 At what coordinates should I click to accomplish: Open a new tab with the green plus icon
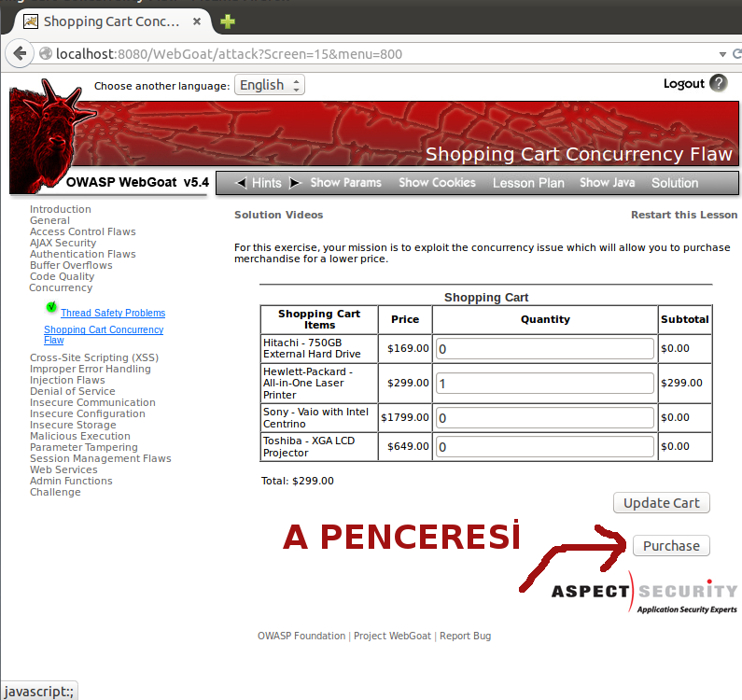coord(228,21)
